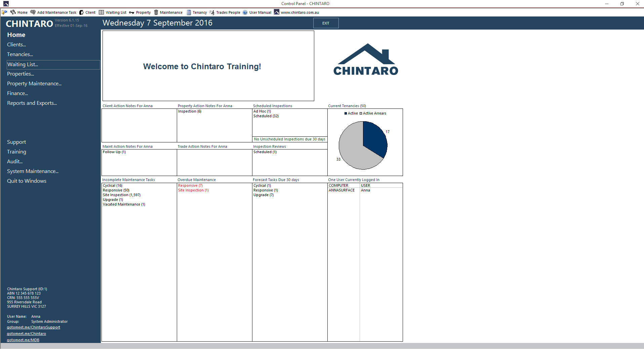
Task: Select Responsive (50) incomplete tasks
Action: click(x=116, y=190)
